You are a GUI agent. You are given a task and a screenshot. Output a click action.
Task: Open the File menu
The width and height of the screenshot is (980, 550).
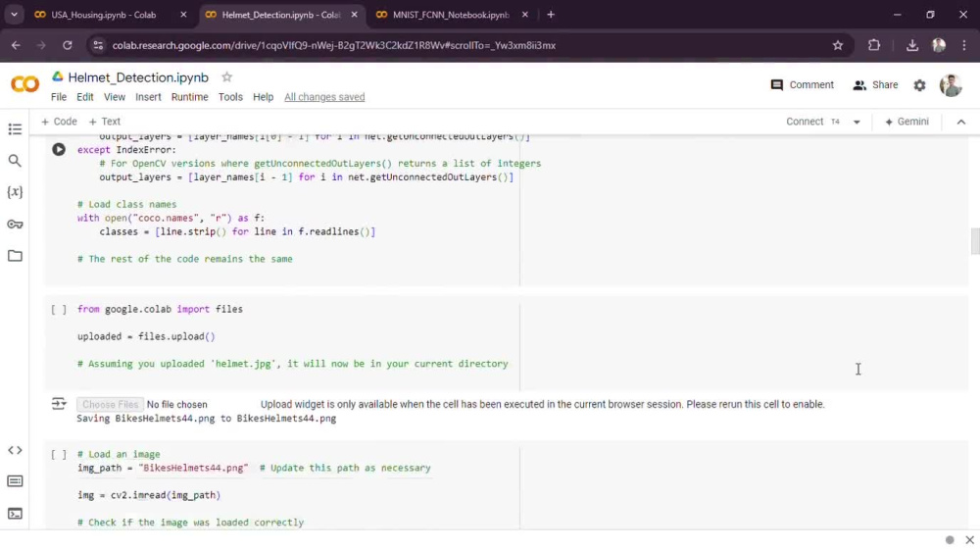pyautogui.click(x=59, y=97)
